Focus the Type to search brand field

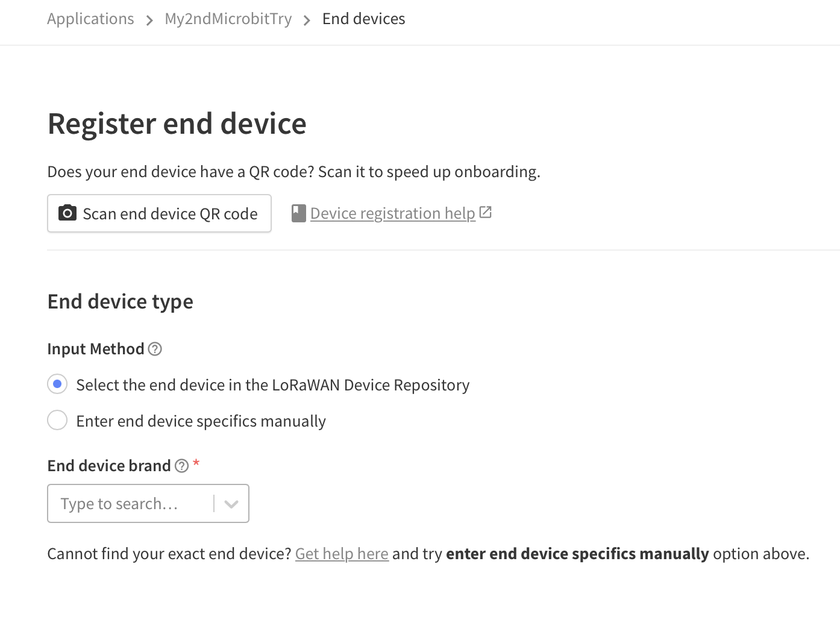130,504
